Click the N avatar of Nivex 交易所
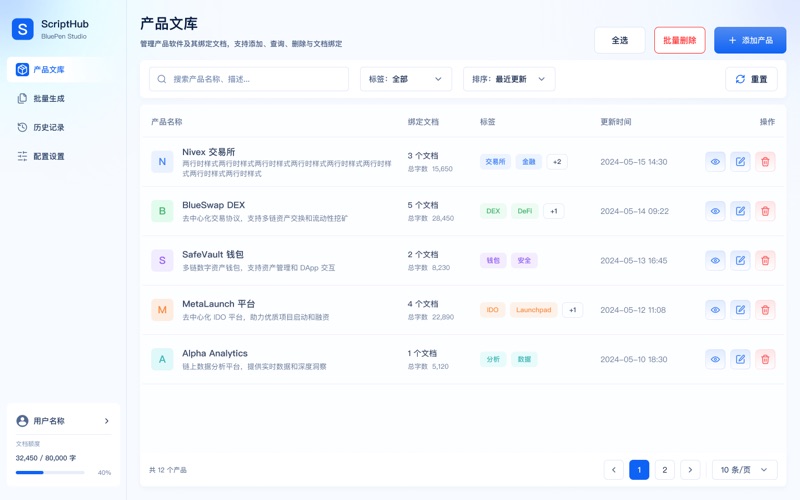 (x=162, y=162)
